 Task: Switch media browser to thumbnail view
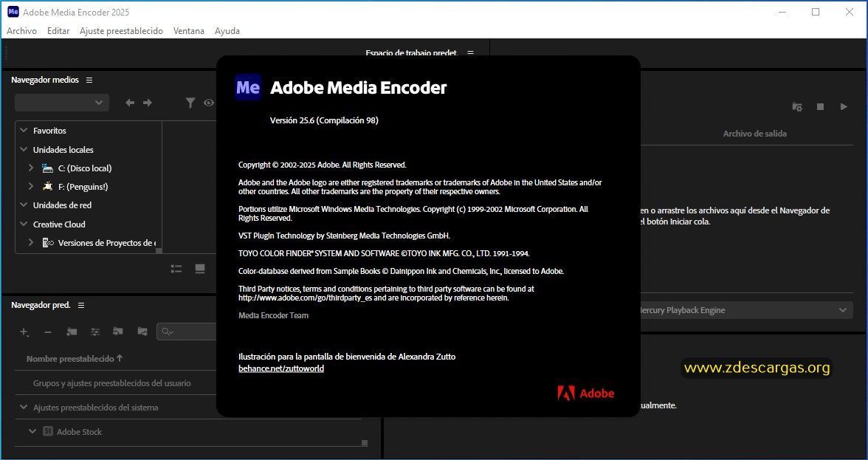(200, 269)
